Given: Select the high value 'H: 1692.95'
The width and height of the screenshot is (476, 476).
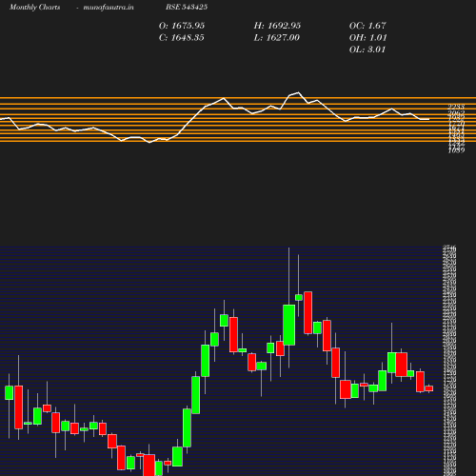Looking at the screenshot, I should click(277, 26).
